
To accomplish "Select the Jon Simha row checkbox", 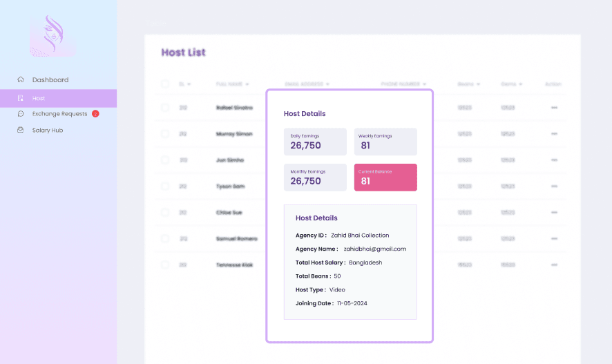I will (x=165, y=160).
